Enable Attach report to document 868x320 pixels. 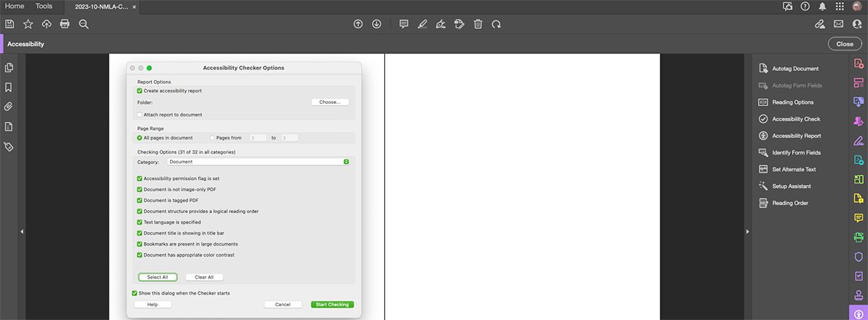point(140,115)
